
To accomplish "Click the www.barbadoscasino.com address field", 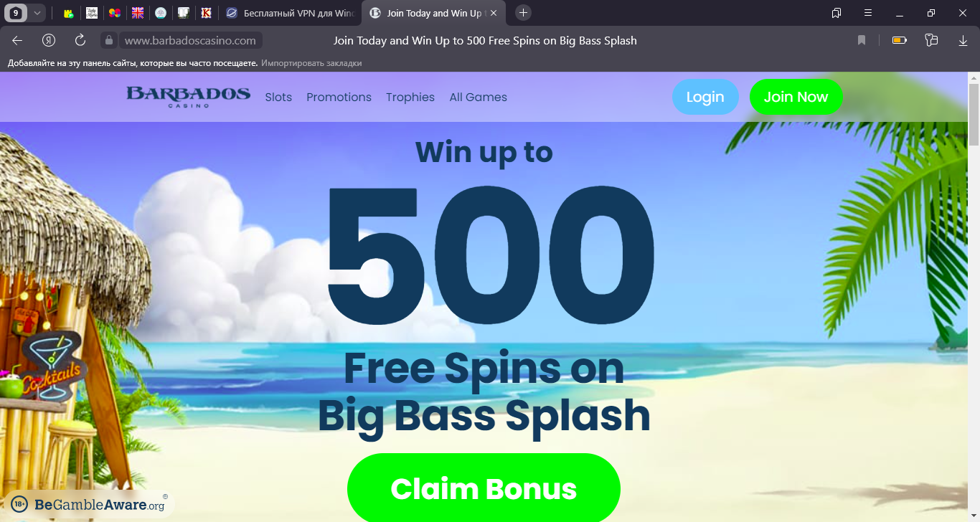I will pos(190,41).
